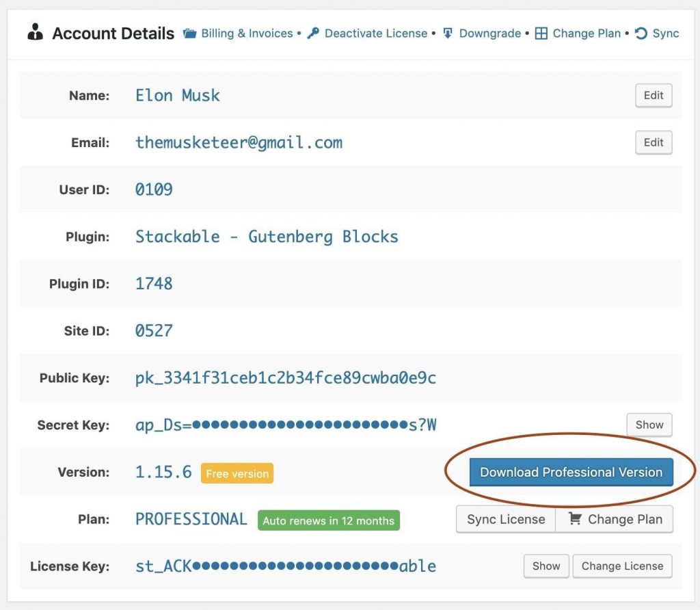Click the Name label
Viewport: 700px width, 610px height.
pyautogui.click(x=90, y=96)
